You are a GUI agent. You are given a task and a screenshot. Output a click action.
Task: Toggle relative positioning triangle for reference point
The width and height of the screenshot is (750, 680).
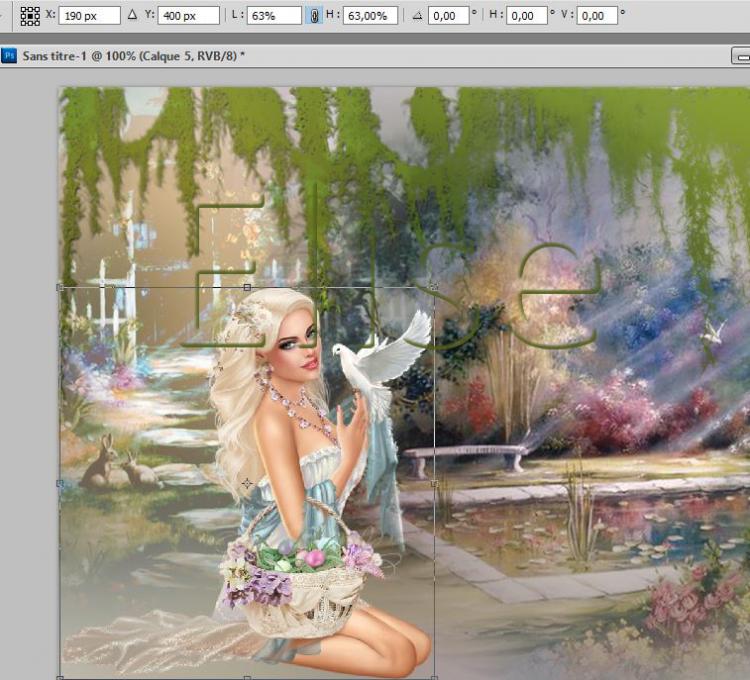click(x=132, y=16)
